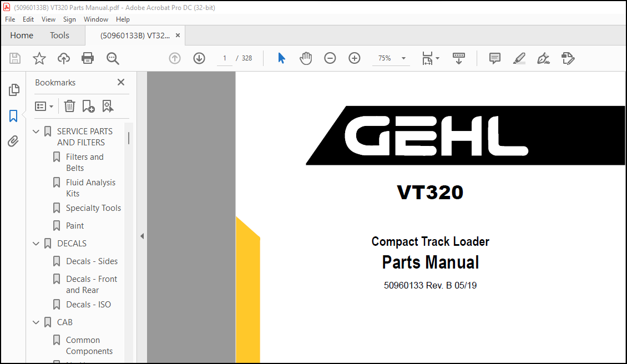Collapse navigation pane with arrow handle

coord(142,236)
